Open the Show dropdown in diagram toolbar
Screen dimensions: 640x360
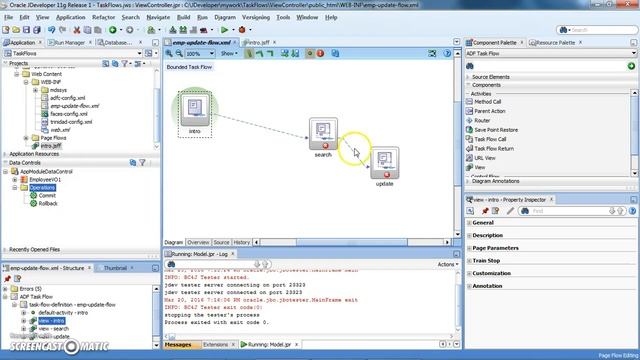pos(229,53)
